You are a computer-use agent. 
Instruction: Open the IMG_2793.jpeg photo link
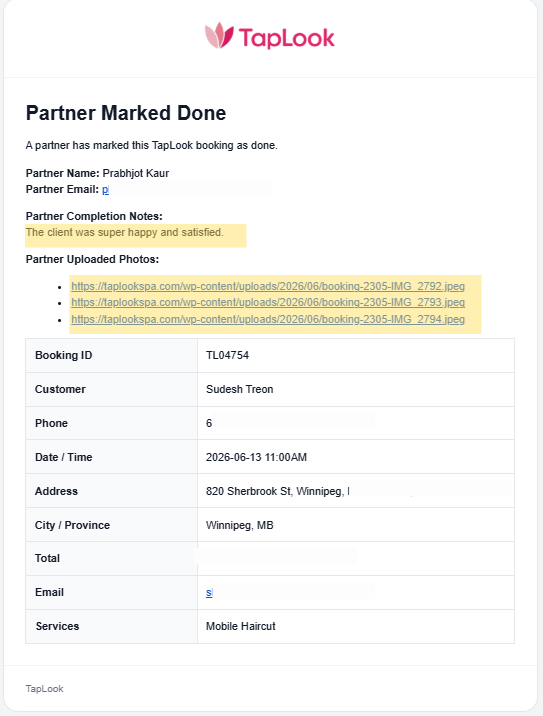[268, 302]
